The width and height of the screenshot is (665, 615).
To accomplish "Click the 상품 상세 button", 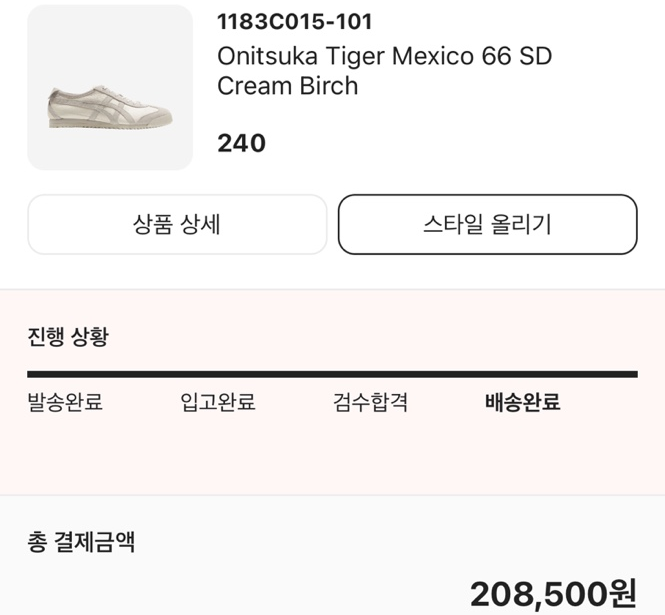I will (x=177, y=224).
